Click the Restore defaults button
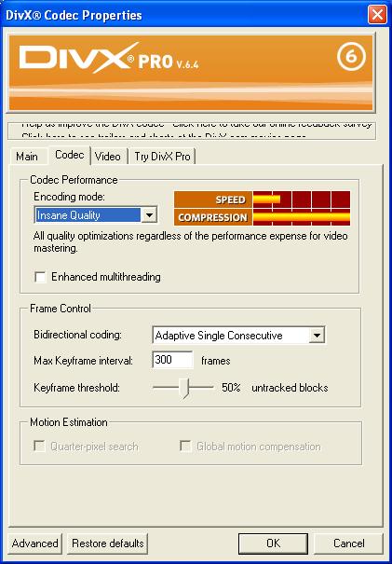The image size is (392, 564). [108, 543]
